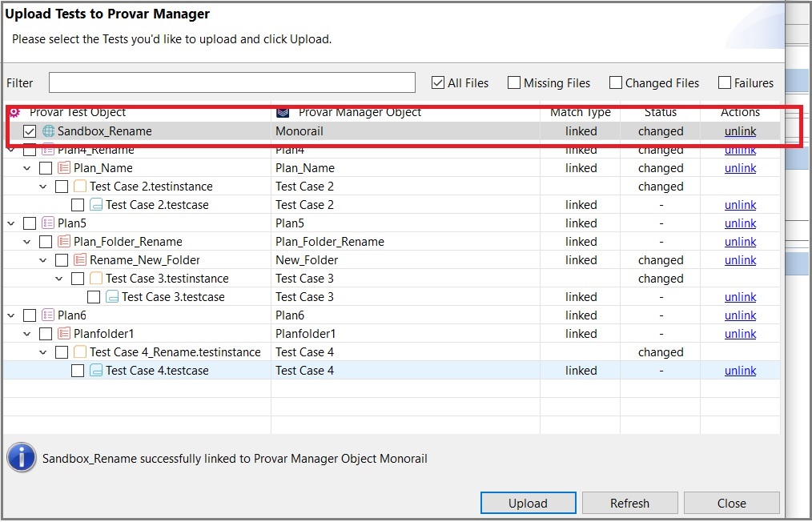Tick the Failures checkbox
812x522 pixels.
pyautogui.click(x=725, y=82)
